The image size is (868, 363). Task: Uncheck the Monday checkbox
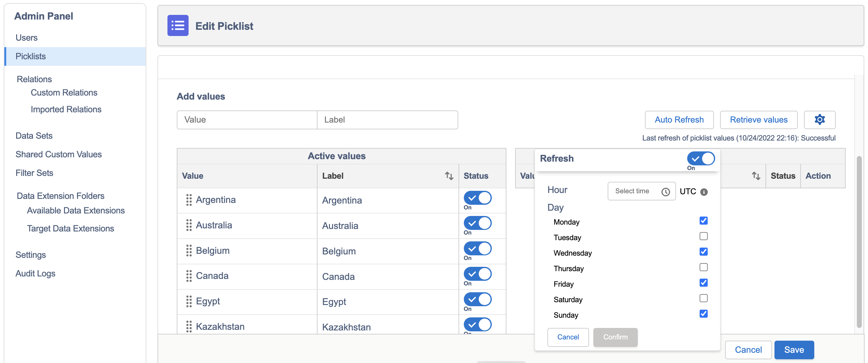pyautogui.click(x=703, y=221)
